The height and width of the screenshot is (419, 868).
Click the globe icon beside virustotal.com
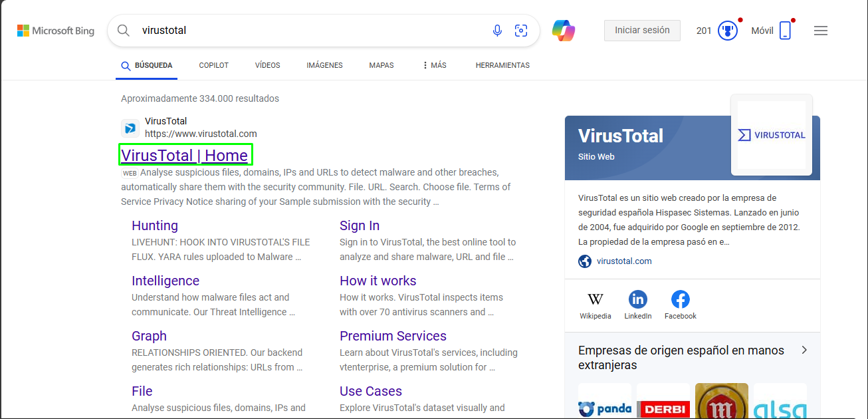[x=584, y=261]
